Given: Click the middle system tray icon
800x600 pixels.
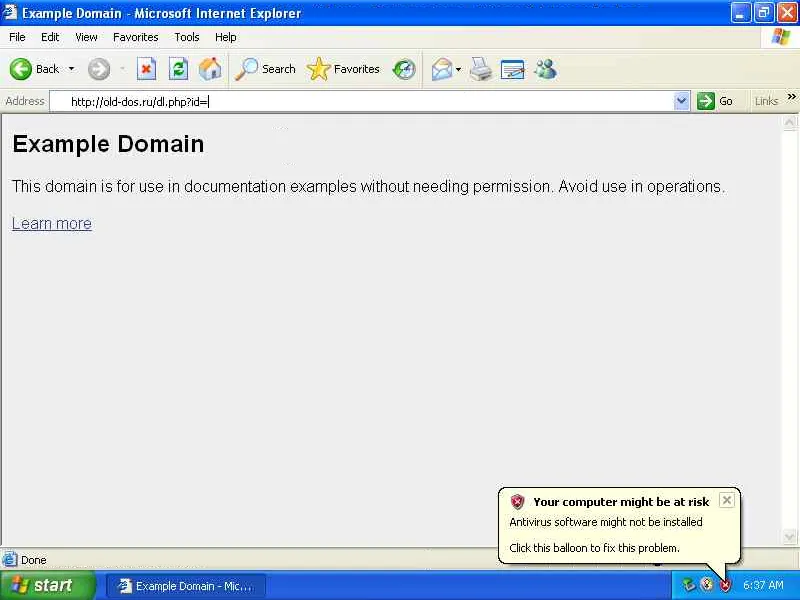Looking at the screenshot, I should coord(707,584).
